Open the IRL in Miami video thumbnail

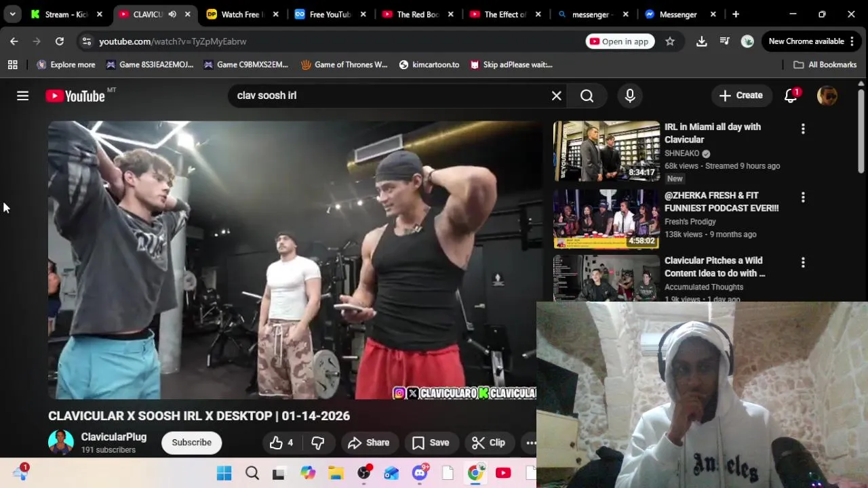tap(606, 151)
